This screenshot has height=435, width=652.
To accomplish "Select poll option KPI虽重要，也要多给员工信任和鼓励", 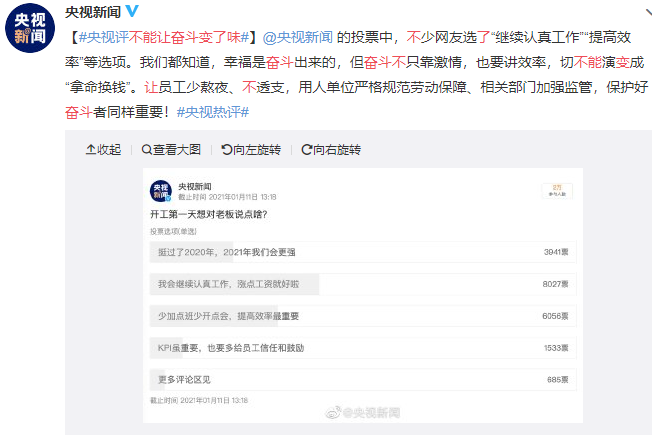I will pyautogui.click(x=363, y=348).
